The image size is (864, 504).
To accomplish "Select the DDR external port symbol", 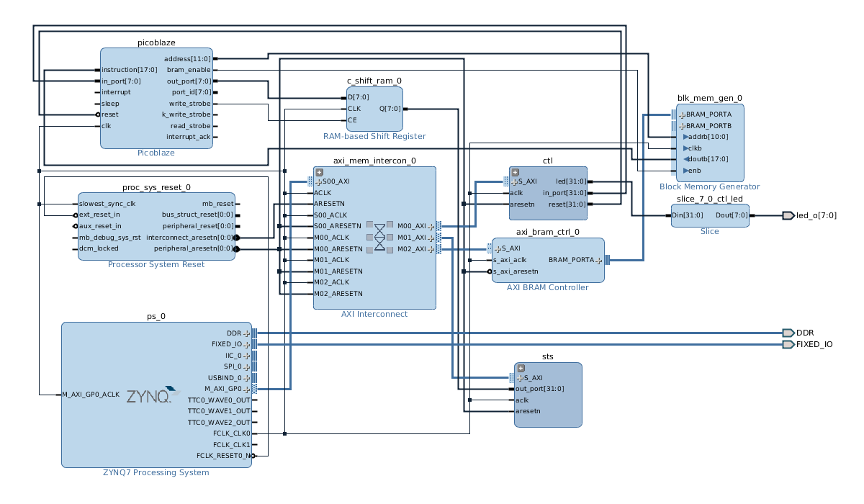I will coord(788,333).
